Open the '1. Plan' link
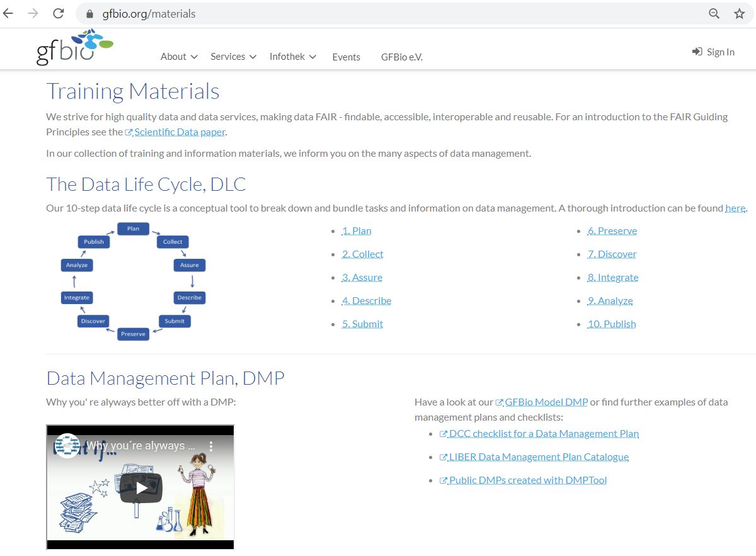Screen dimensions: 756x556 pos(357,231)
